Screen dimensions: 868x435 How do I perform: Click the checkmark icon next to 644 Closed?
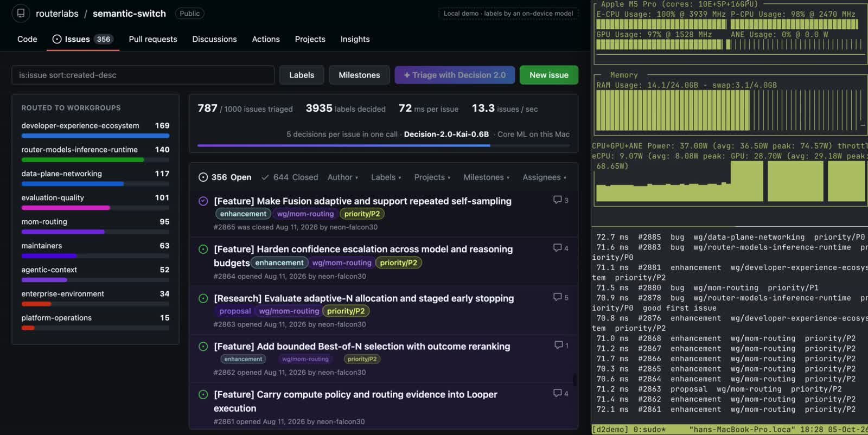pyautogui.click(x=265, y=177)
